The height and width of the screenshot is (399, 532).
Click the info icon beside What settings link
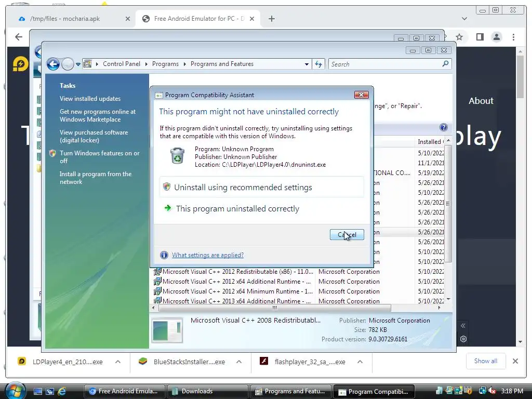point(164,255)
